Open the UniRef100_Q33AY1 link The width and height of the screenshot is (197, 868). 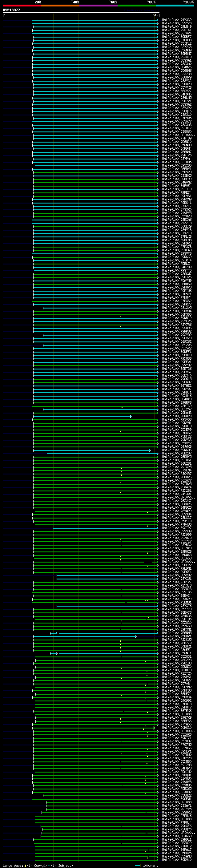[177, 806]
